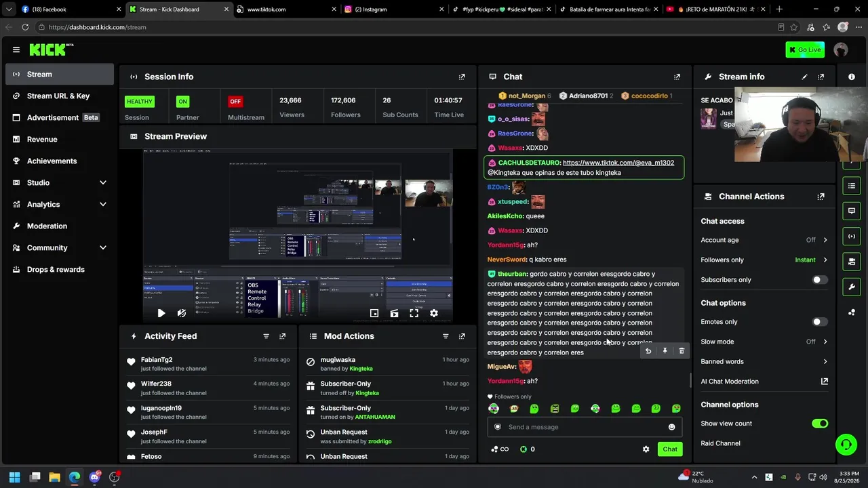The height and width of the screenshot is (488, 868).
Task: Pop out the Session Info panel
Action: (x=462, y=77)
